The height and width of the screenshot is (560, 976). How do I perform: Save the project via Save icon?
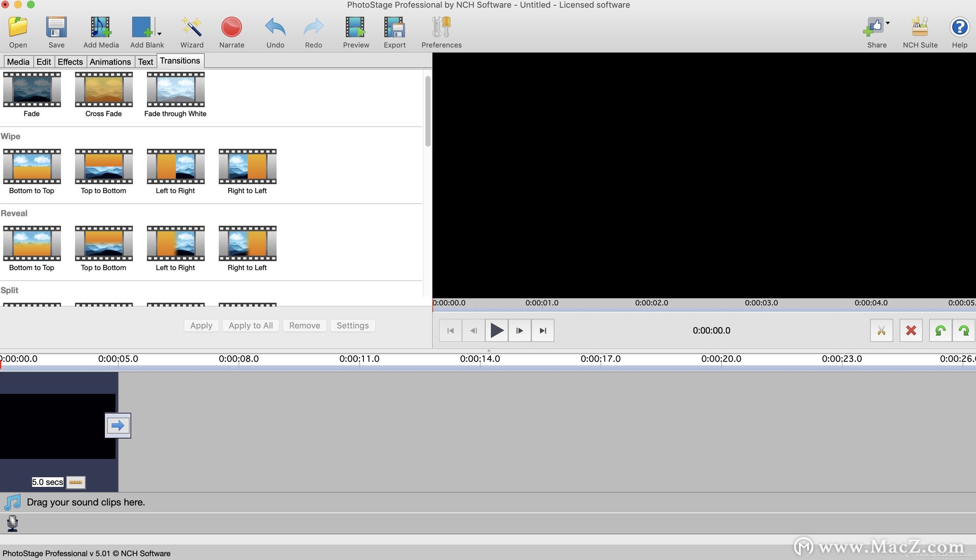(x=56, y=27)
